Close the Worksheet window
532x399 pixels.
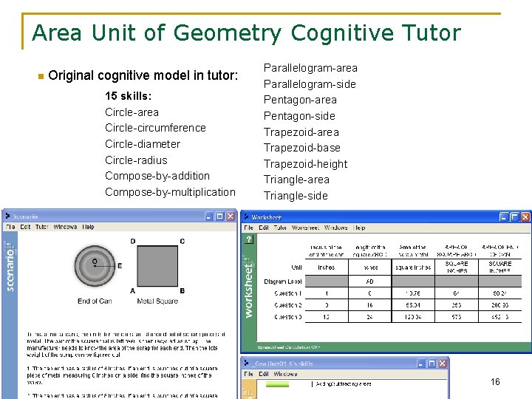tap(525, 217)
